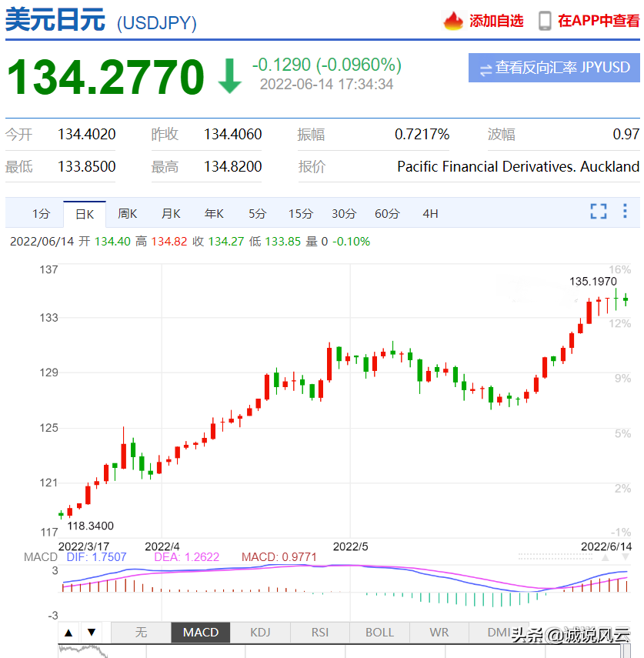This screenshot has height=658, width=644.
Task: Click 查看反向汇率 JPYUSD button
Action: 555,68
